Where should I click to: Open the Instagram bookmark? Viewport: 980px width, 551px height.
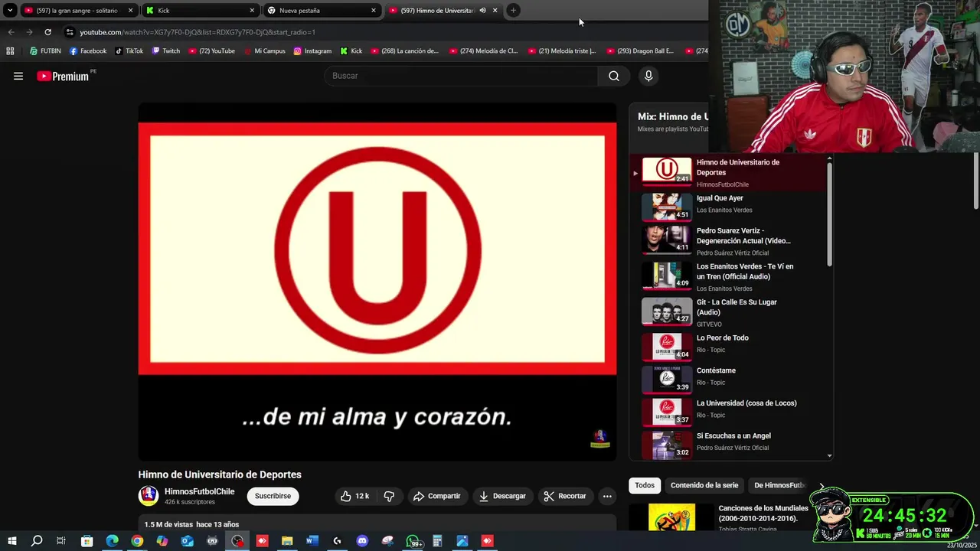[x=312, y=51]
